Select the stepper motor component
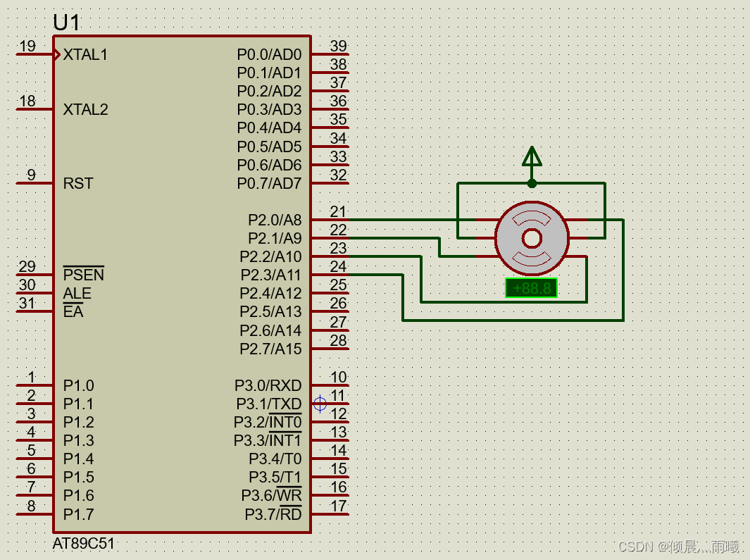Viewport: 750px width, 560px height. point(532,238)
